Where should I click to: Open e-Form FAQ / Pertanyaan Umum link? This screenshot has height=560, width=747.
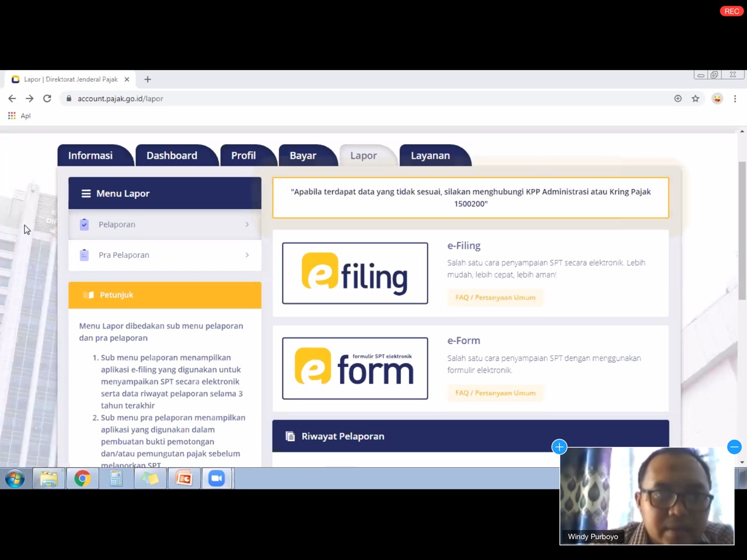tap(495, 393)
